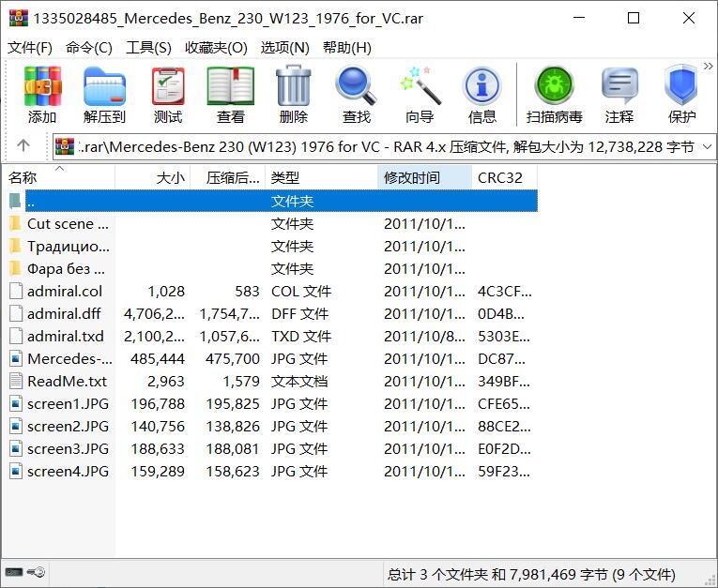This screenshot has height=588, width=718.
Task: Sort by Name (名称) column header
Action: point(58,177)
